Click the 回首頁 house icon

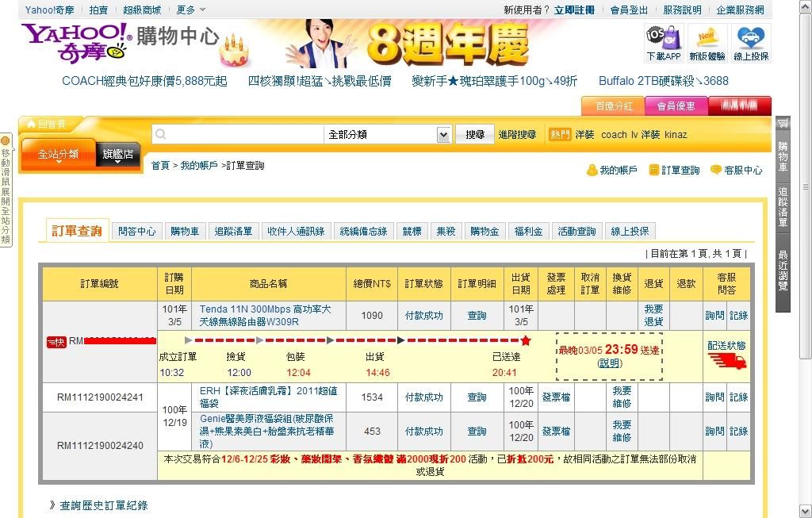tap(31, 125)
